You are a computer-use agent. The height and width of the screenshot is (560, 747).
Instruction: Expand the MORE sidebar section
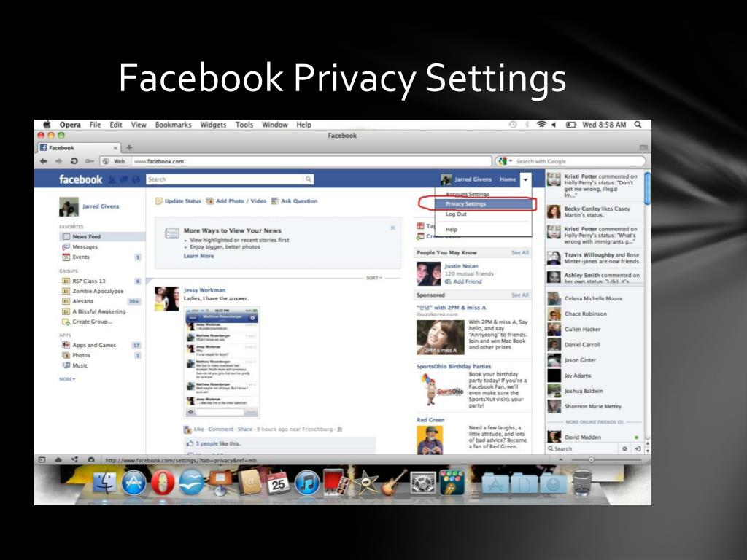[x=67, y=379]
